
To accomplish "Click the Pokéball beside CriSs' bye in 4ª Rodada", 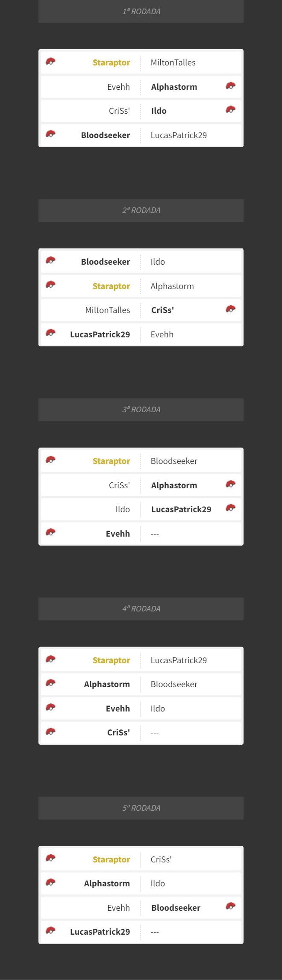I will (x=50, y=732).
